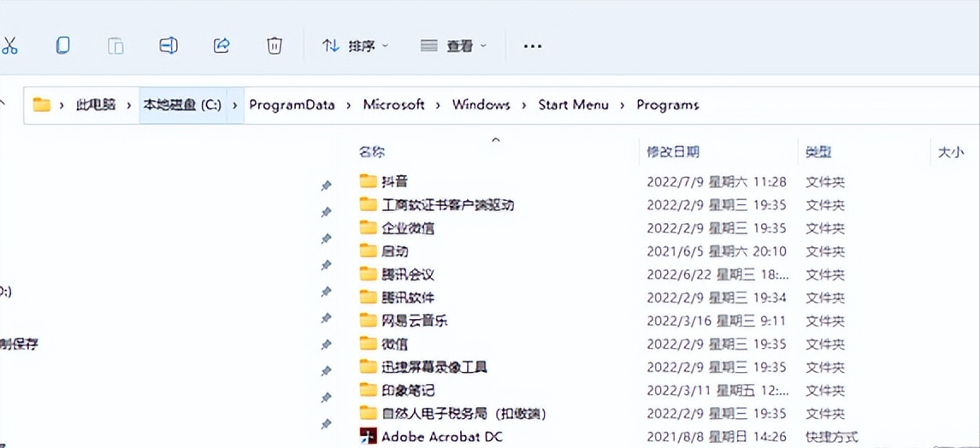
Task: Click the pin icon beside 印象笔记 row
Action: (326, 398)
